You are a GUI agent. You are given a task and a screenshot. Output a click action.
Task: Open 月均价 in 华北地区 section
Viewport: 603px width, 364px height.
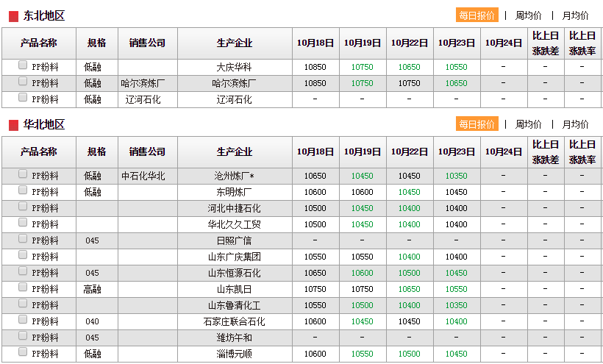tap(575, 124)
